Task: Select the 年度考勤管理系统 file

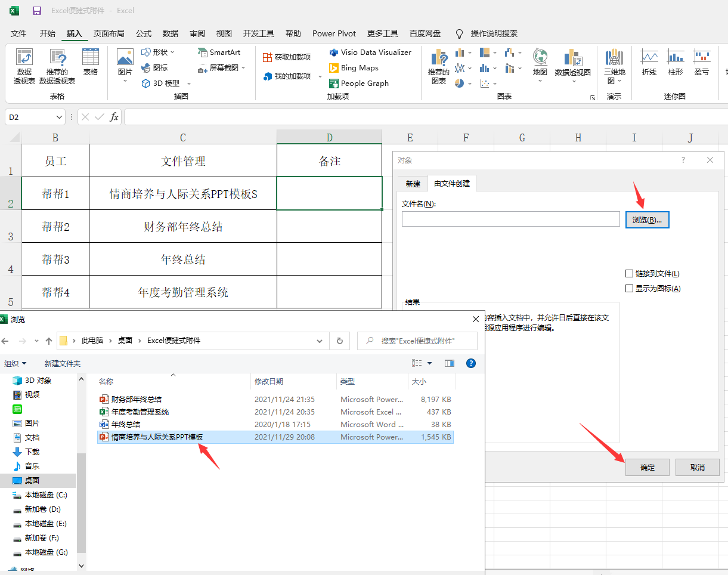Action: (276, 412)
